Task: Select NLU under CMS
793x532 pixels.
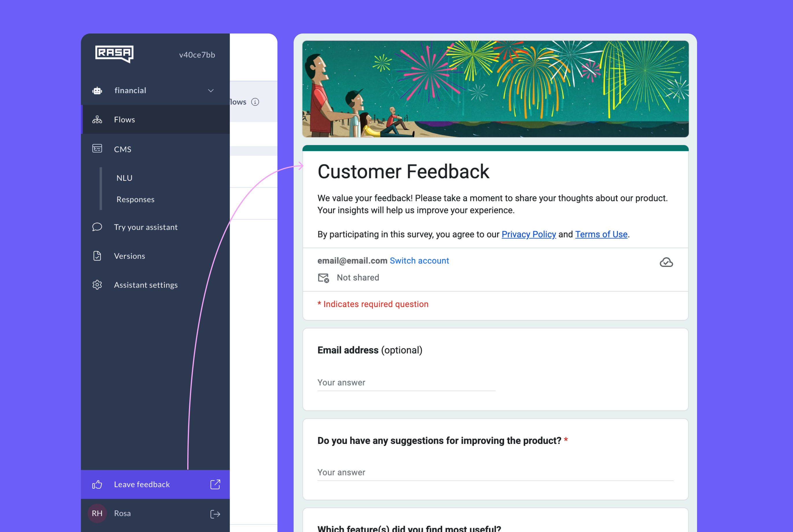Action: [x=124, y=178]
